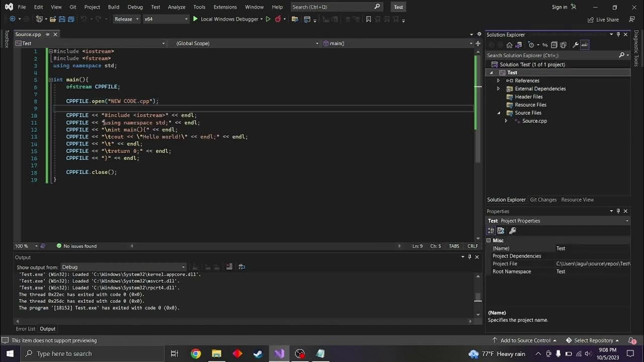
Task: Click Sync with Active Document arrows icon
Action: (x=545, y=45)
